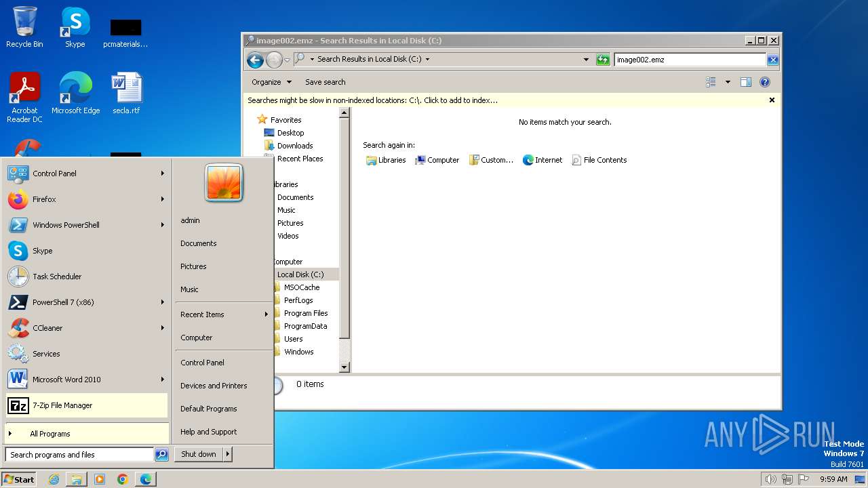Select Favorites in the navigation pane
This screenshot has height=488, width=868.
pos(285,120)
